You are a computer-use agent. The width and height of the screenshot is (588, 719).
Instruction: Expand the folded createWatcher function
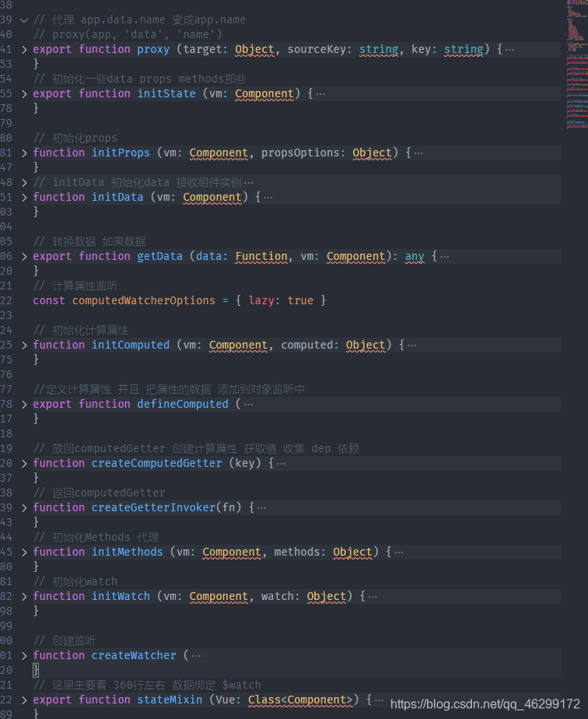[24, 656]
